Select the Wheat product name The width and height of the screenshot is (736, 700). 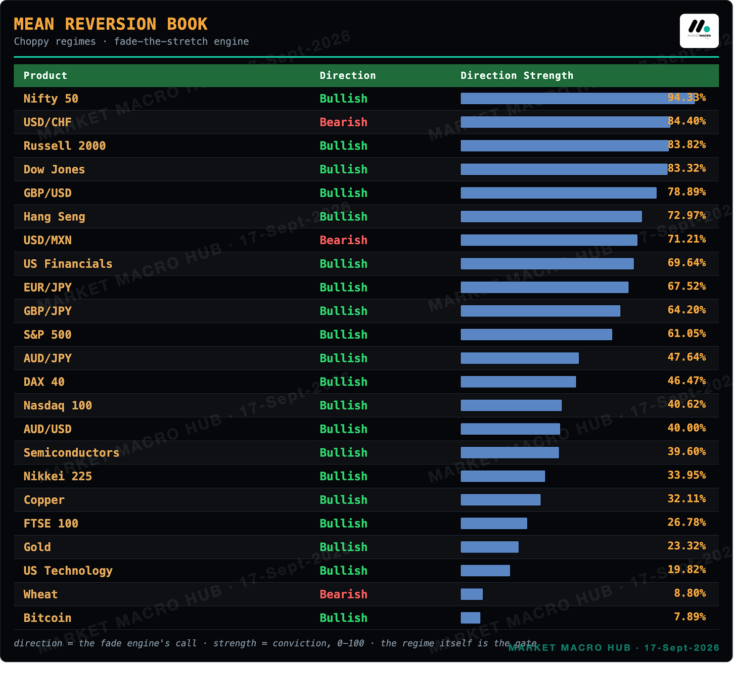(x=40, y=594)
